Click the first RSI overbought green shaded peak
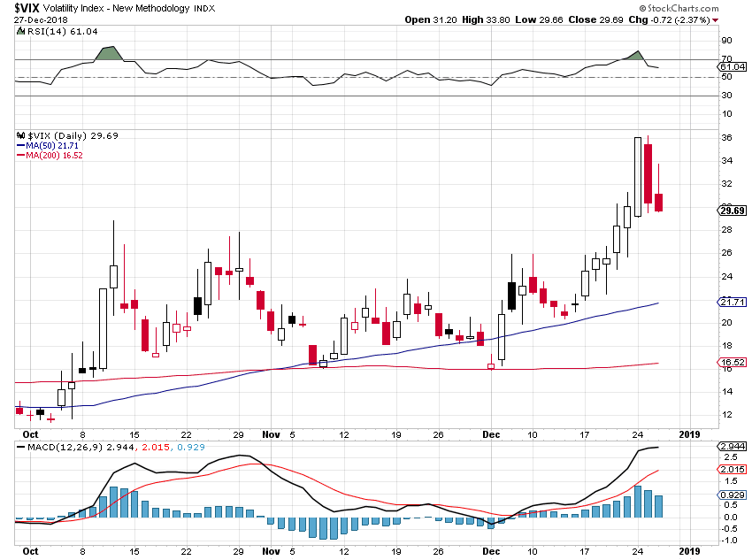This screenshot has width=752, height=560. [109, 54]
